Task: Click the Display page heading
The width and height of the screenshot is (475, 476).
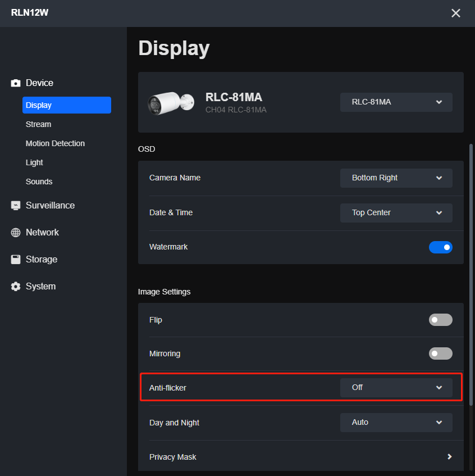Action: 174,48
